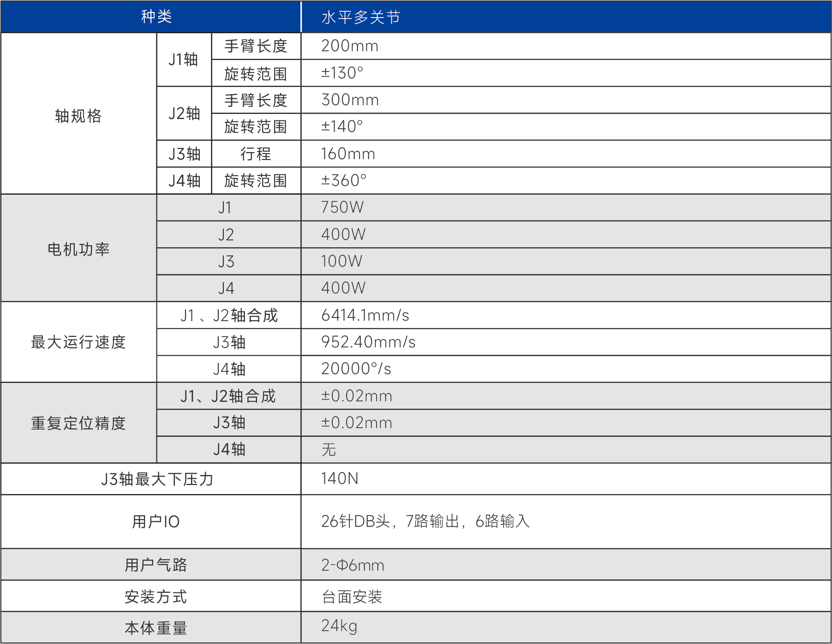This screenshot has height=644, width=832.
Task: Select the 24kg body weight value
Action: tap(339, 626)
